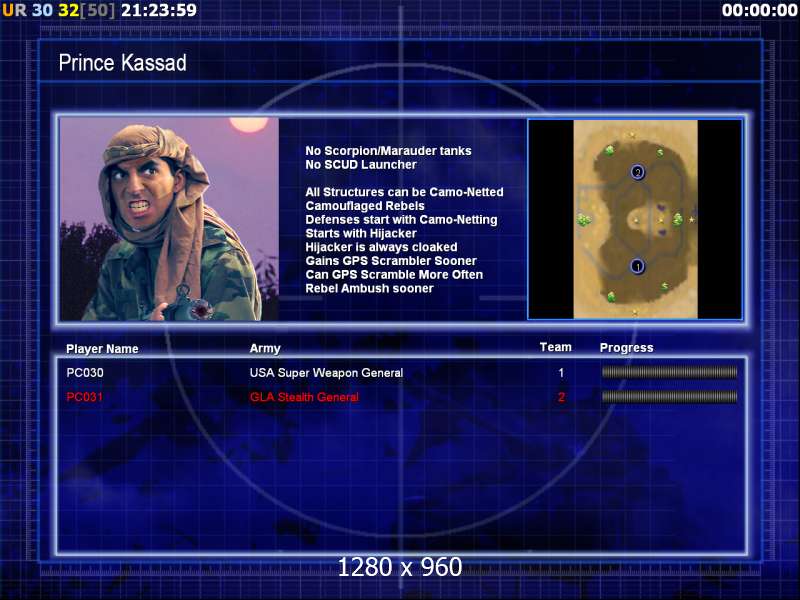Click the map preview thumbnail
The width and height of the screenshot is (800, 600).
coord(635,219)
